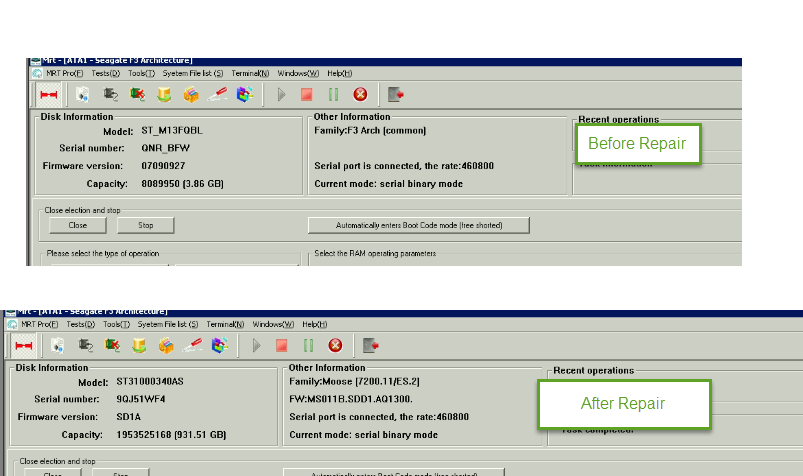
Task: Click yellow database cylinder icon, After Repair toolbar
Action: point(139,346)
